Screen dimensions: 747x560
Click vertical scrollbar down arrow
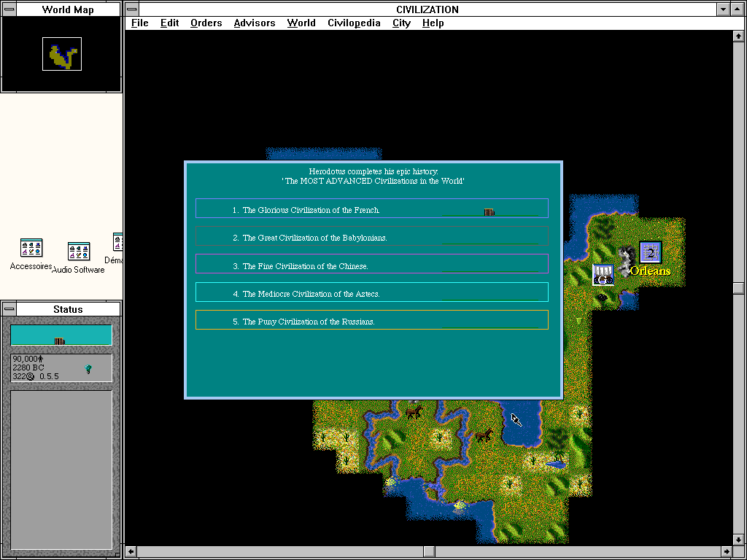click(738, 540)
